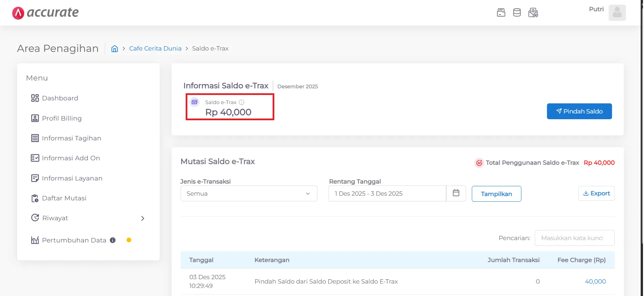The width and height of the screenshot is (644, 296).
Task: Open Cafe Cerita Dunia breadcrumb link
Action: (155, 48)
